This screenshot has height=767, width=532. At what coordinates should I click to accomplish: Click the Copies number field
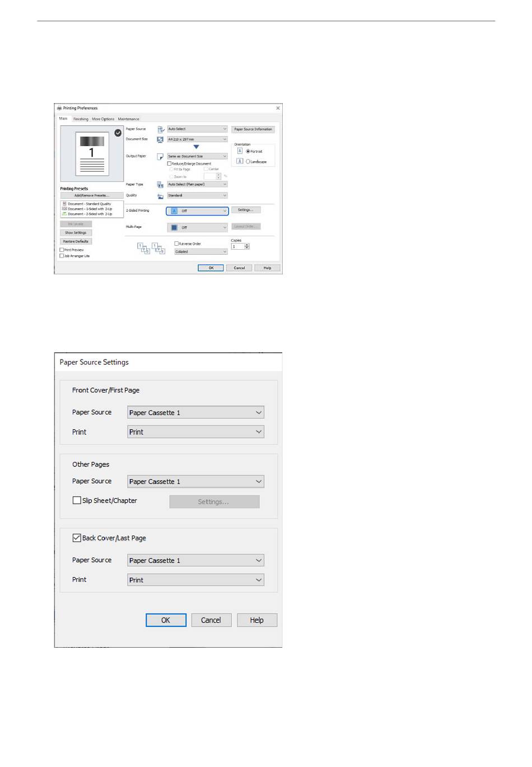coord(238,246)
